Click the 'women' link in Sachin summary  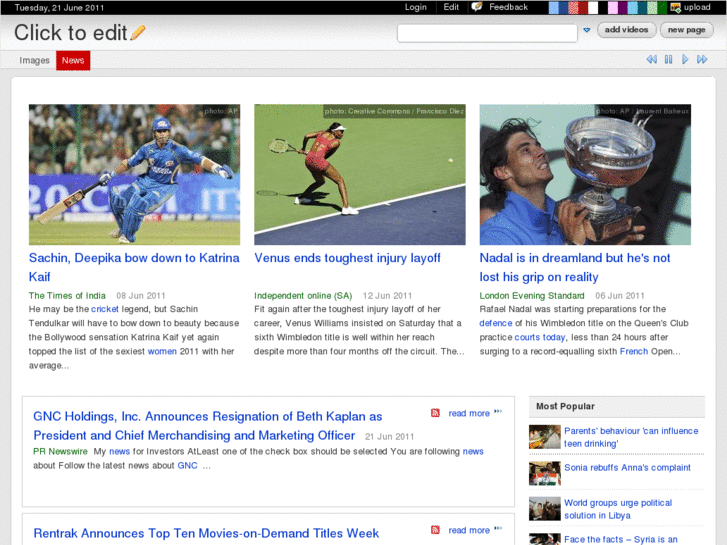(162, 351)
